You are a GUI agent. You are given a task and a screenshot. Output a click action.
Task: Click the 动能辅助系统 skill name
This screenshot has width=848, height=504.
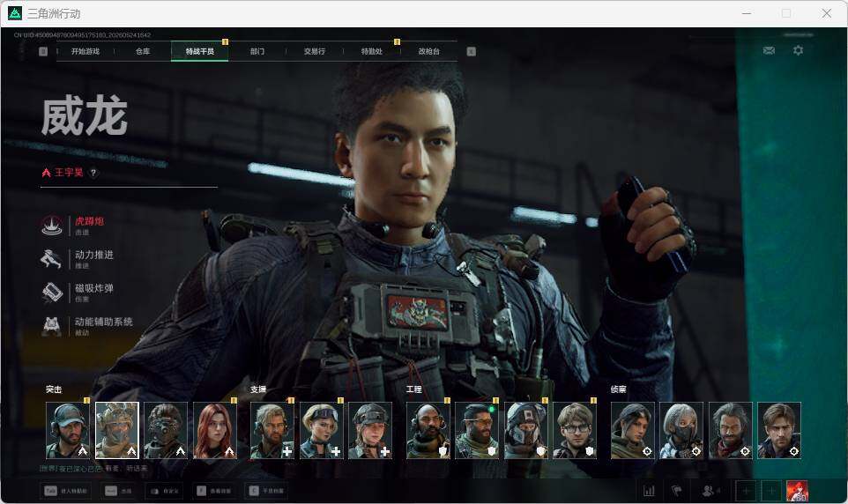pyautogui.click(x=104, y=322)
